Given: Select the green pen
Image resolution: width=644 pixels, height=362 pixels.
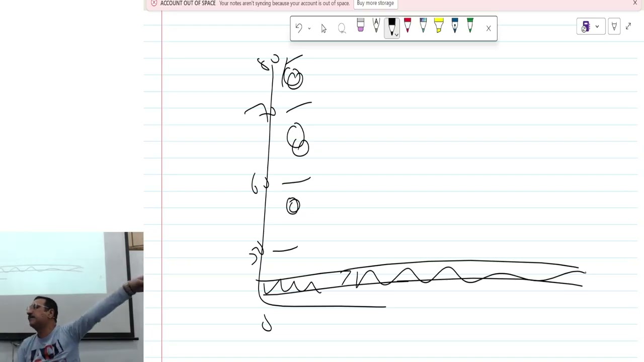Looking at the screenshot, I should [470, 26].
